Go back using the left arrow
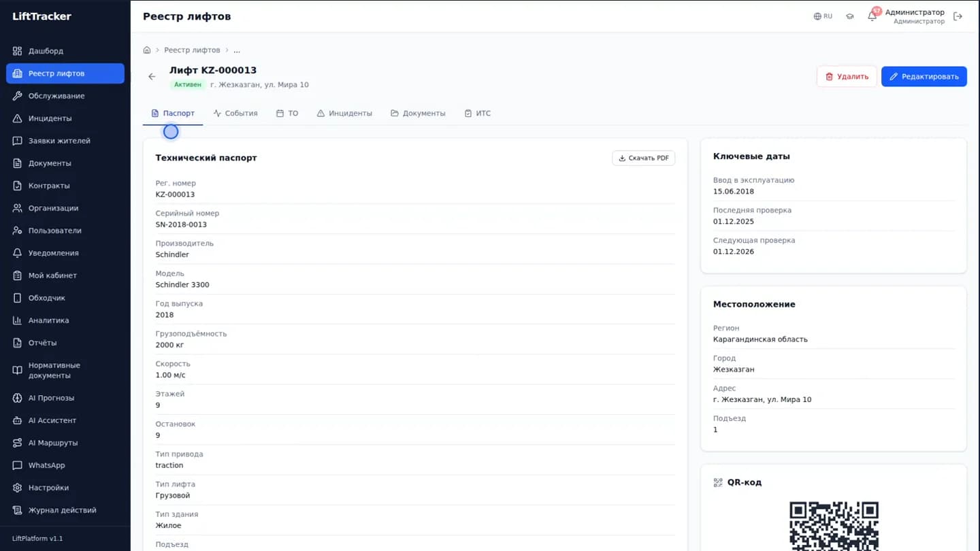Image resolution: width=980 pixels, height=551 pixels. coord(152,77)
